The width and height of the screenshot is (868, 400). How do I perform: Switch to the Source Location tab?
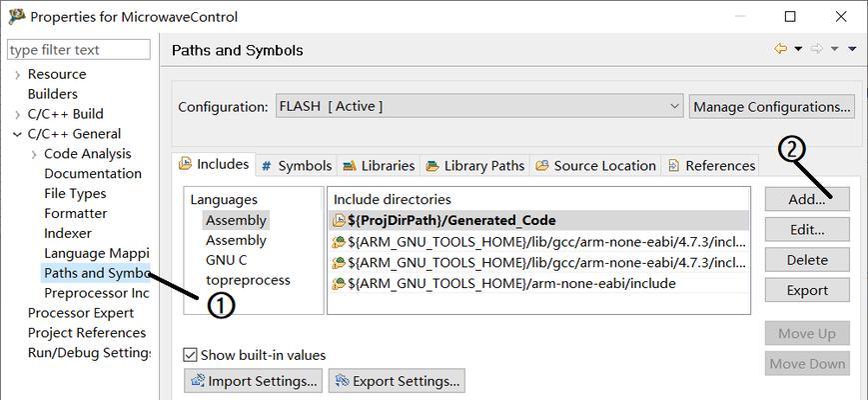coord(595,166)
